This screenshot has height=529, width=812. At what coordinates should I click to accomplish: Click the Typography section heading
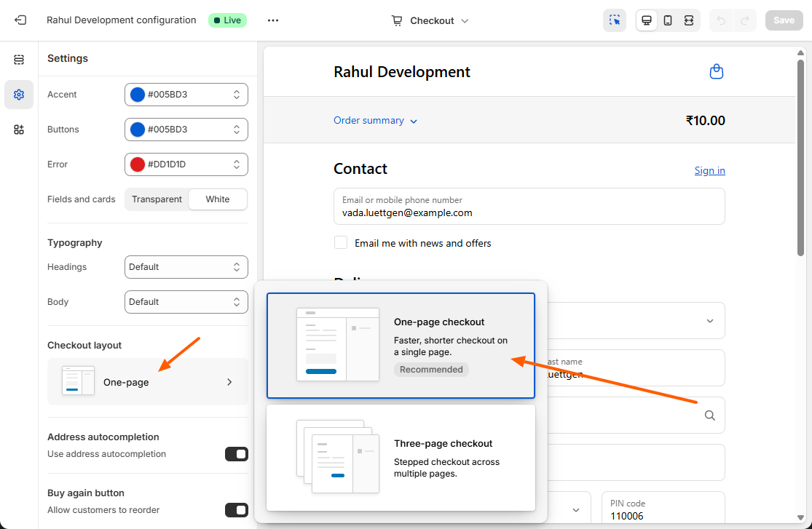pyautogui.click(x=74, y=243)
